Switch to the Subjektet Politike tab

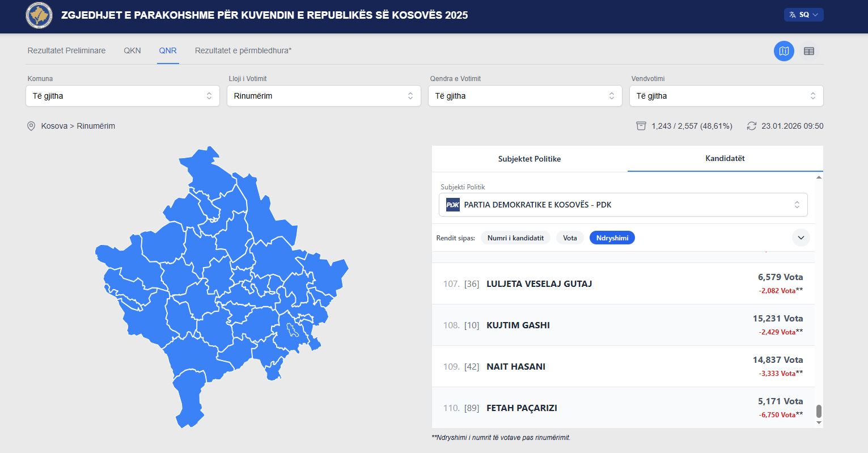pos(529,159)
